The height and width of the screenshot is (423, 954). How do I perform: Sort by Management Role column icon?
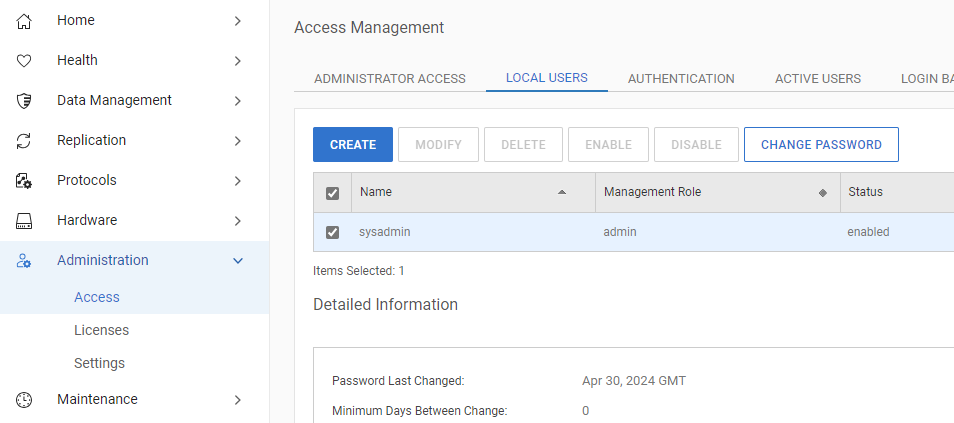822,192
